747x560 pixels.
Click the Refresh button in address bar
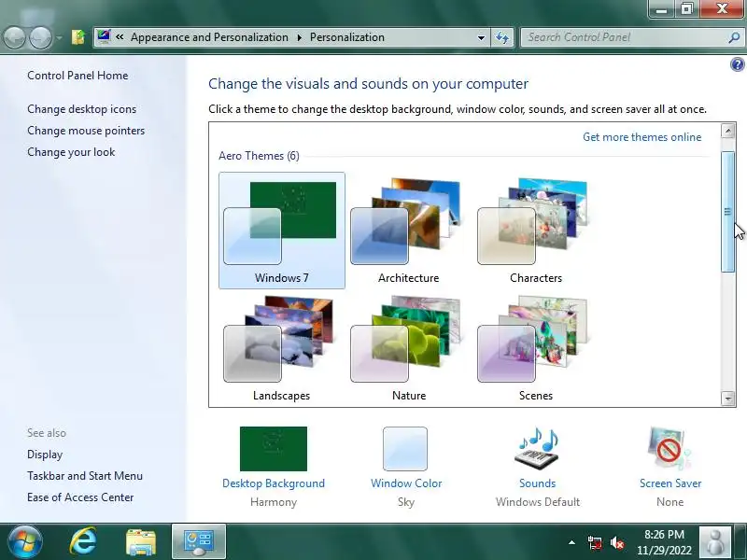[502, 37]
